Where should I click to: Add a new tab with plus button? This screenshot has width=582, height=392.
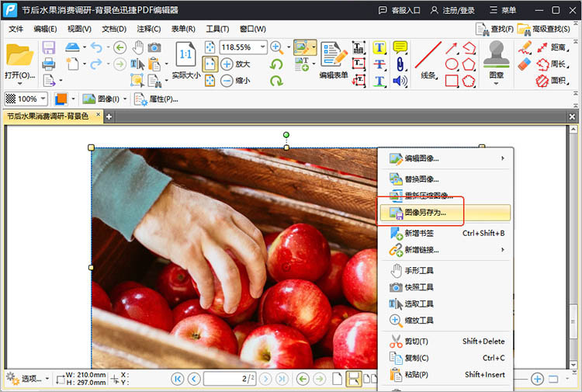pos(109,117)
